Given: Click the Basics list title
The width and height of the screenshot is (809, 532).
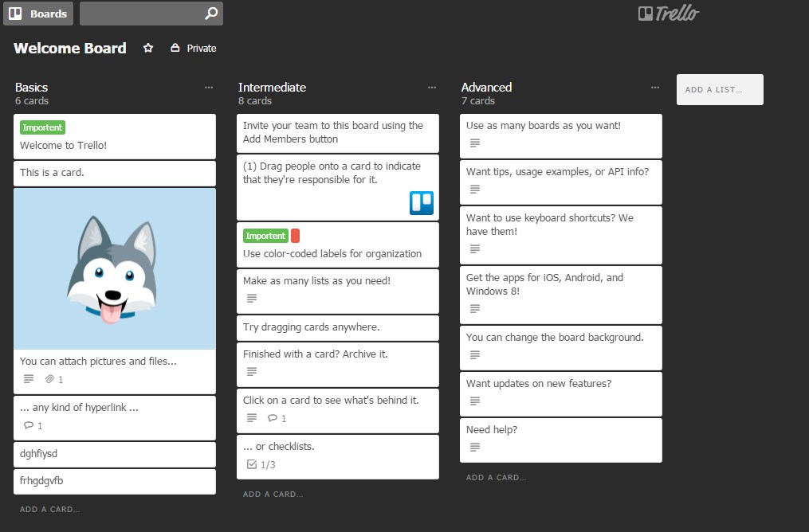Looking at the screenshot, I should point(31,87).
